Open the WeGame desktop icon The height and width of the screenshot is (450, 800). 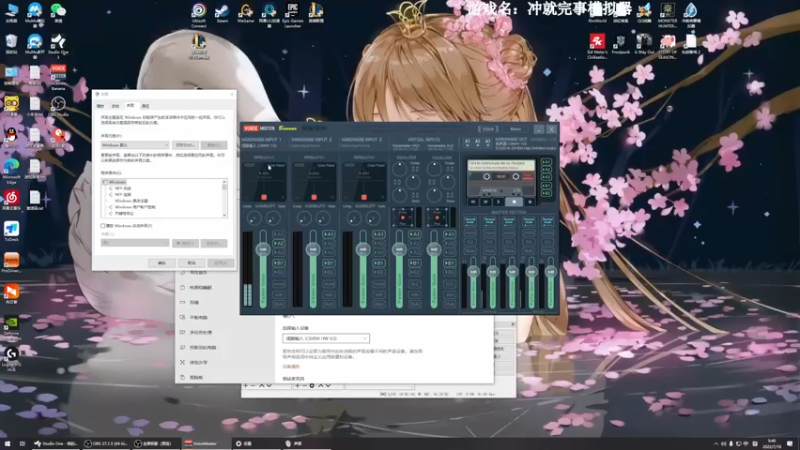[245, 14]
